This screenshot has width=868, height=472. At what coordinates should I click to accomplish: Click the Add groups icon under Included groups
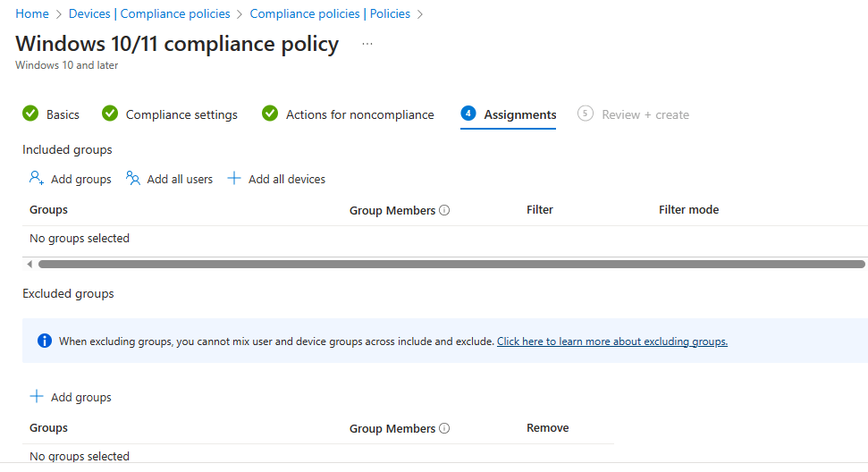(x=37, y=179)
